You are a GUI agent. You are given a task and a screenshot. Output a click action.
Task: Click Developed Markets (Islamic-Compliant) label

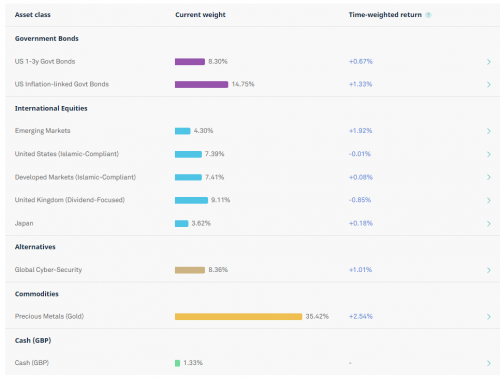pos(75,177)
